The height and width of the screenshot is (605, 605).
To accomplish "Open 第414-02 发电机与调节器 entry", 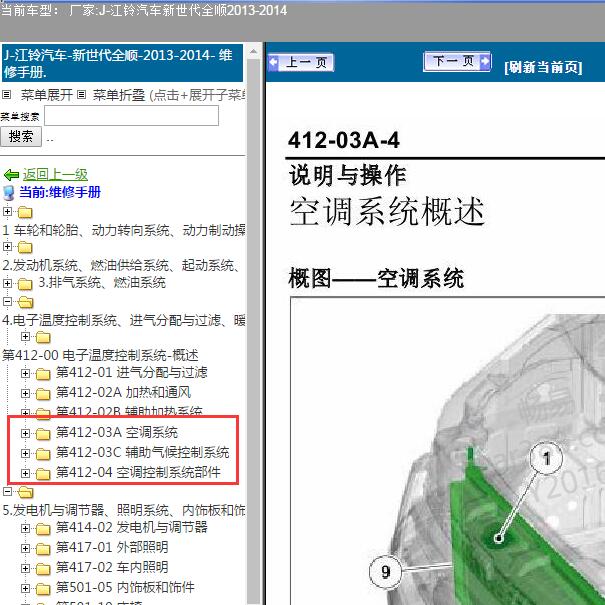I will [x=132, y=527].
